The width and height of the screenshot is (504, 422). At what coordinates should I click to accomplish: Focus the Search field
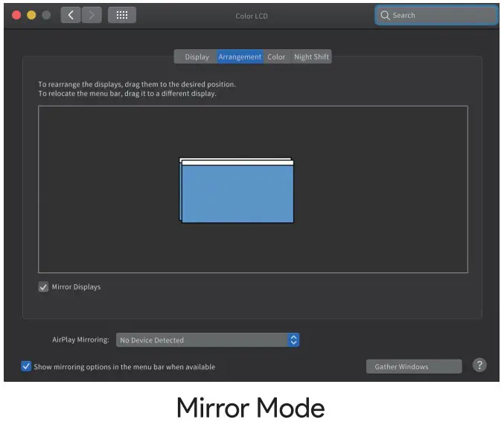(436, 16)
